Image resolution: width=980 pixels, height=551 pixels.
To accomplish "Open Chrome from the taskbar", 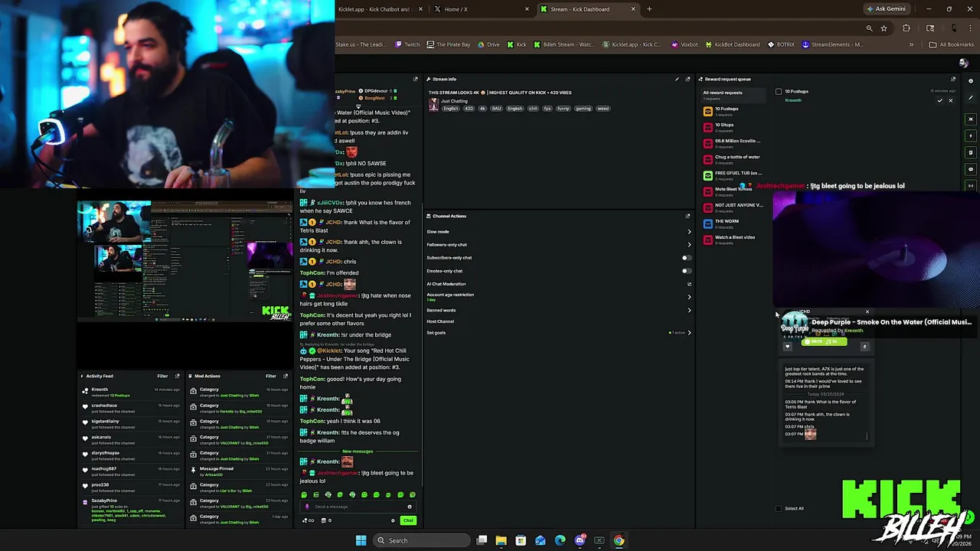I will [x=619, y=540].
